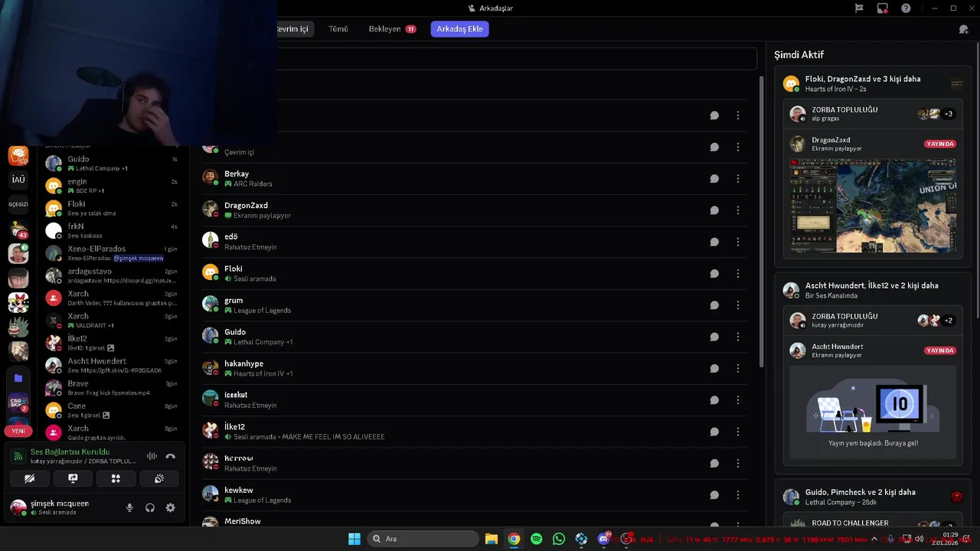The image size is (980, 551).
Task: Open File Explorer from the taskbar
Action: [x=492, y=539]
